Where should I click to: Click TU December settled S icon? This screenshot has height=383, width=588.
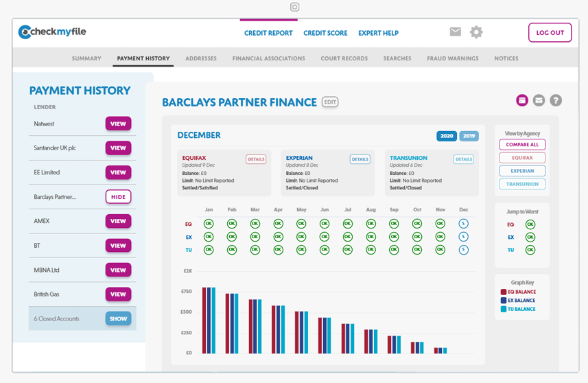point(464,249)
